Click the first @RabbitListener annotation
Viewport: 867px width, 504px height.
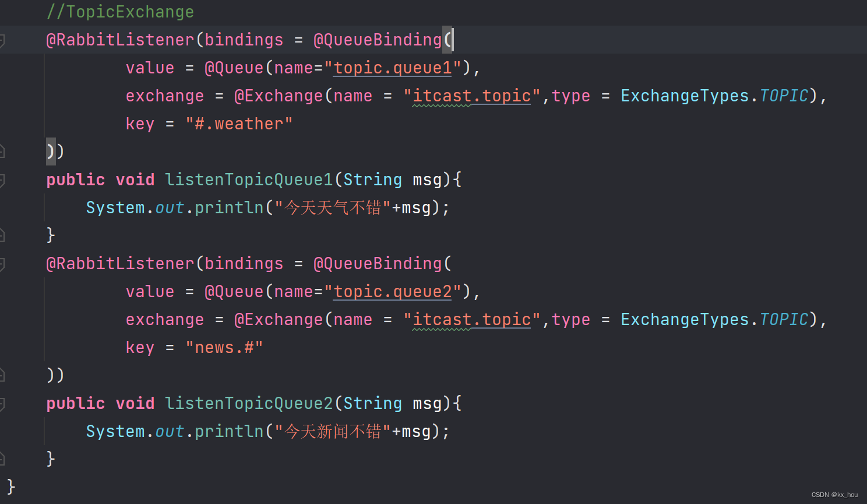[120, 40]
